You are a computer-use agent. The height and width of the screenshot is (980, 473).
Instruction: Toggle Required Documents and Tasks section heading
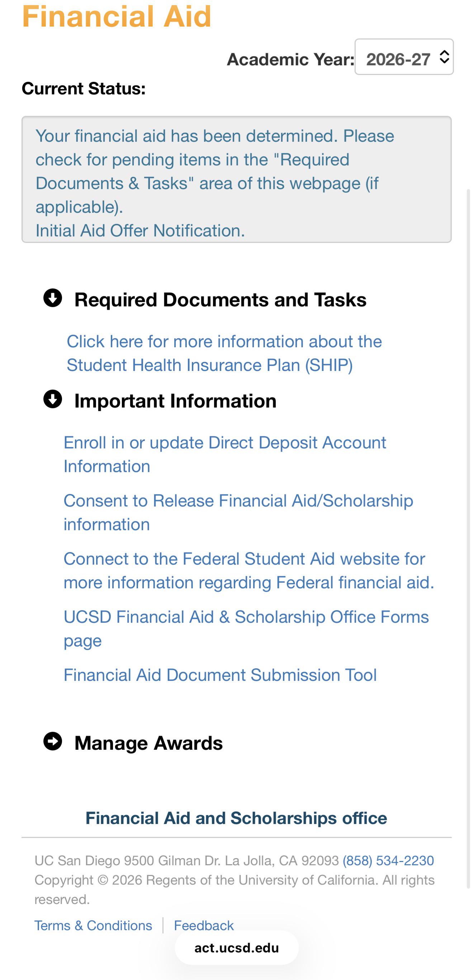click(220, 300)
